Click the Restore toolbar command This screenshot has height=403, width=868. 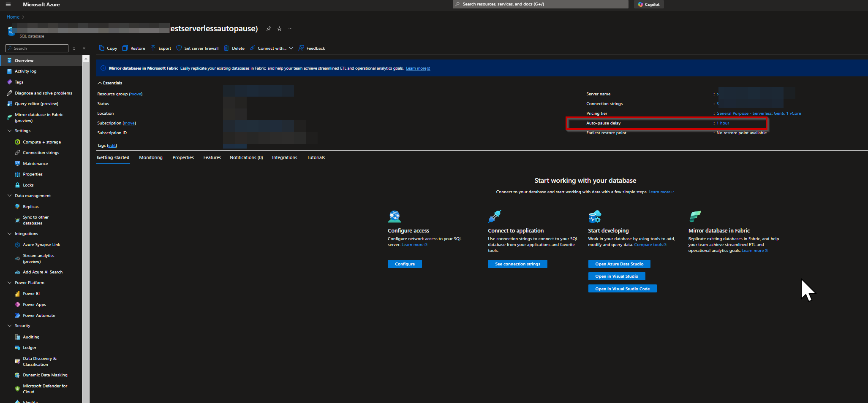(x=133, y=48)
